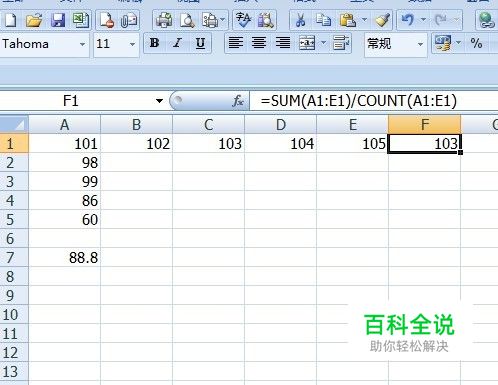The width and height of the screenshot is (498, 385).
Task: Select cell A5 containing 60
Action: point(65,219)
